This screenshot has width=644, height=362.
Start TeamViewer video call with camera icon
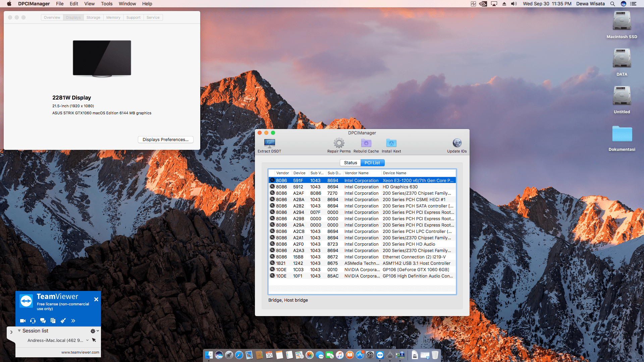[23, 321]
